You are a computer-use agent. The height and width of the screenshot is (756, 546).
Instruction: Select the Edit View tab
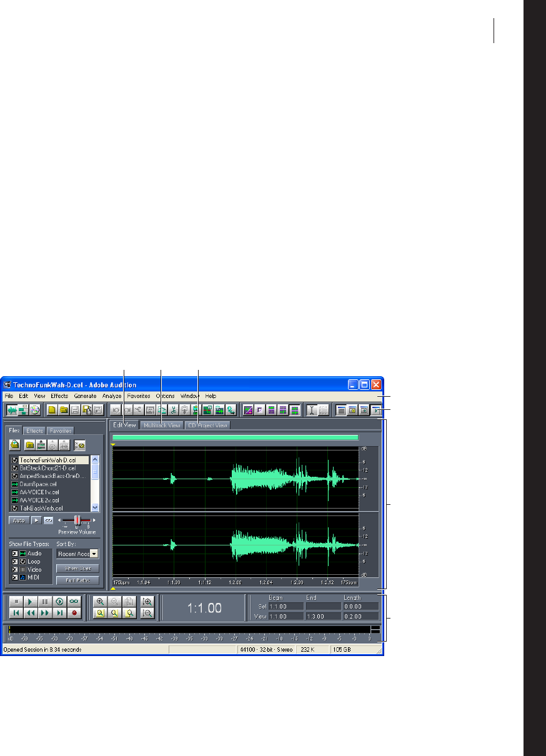(124, 425)
